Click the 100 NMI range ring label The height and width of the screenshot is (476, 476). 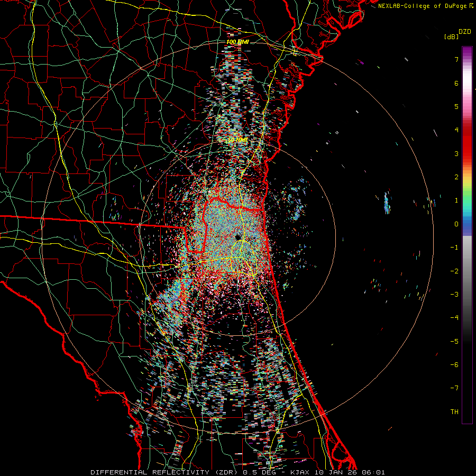[x=237, y=42]
